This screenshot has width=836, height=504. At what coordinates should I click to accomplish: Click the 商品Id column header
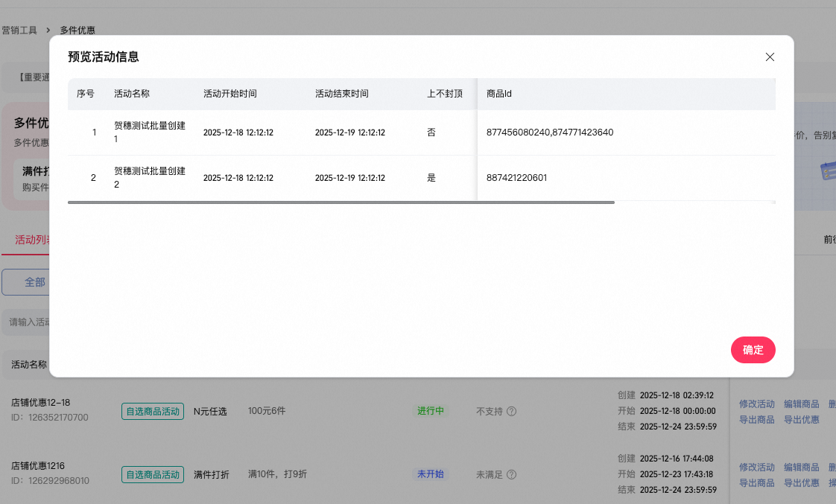pos(498,94)
